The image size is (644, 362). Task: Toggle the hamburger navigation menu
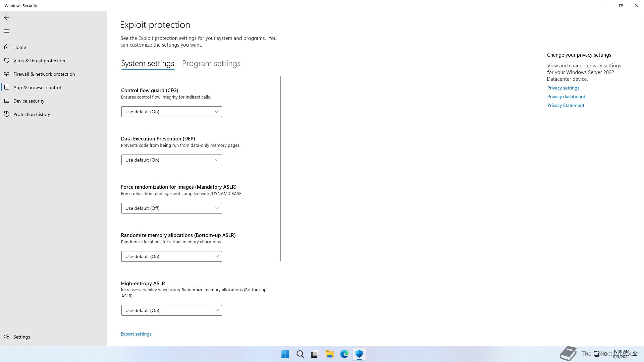tap(7, 31)
